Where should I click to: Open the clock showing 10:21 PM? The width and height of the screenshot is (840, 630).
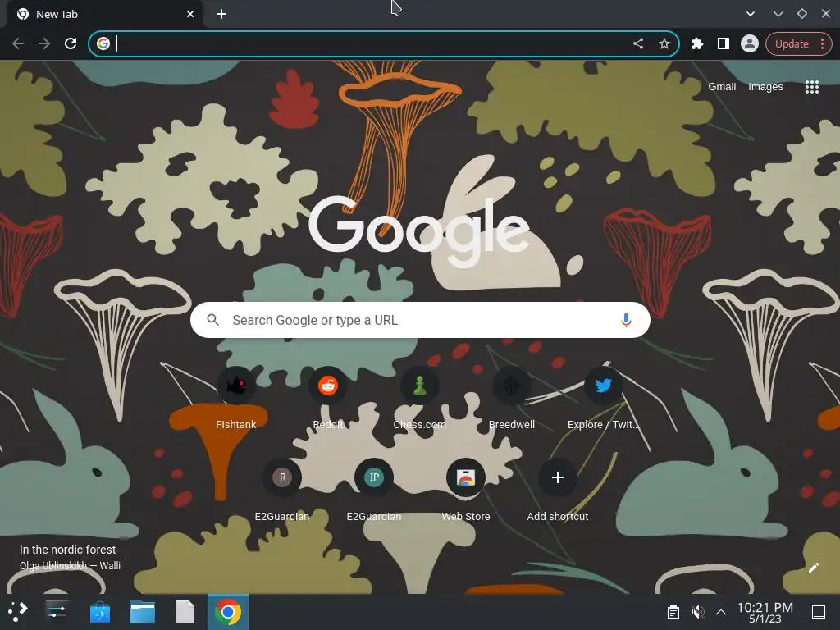(x=765, y=612)
